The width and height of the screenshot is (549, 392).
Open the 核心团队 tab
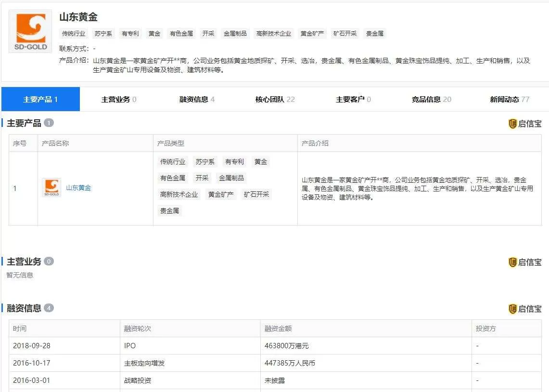point(275,100)
